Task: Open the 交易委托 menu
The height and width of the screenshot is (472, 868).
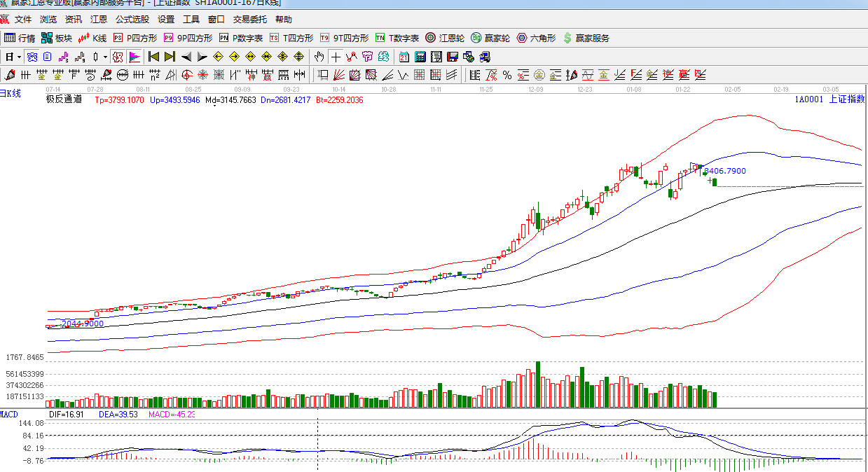Action: click(x=251, y=20)
